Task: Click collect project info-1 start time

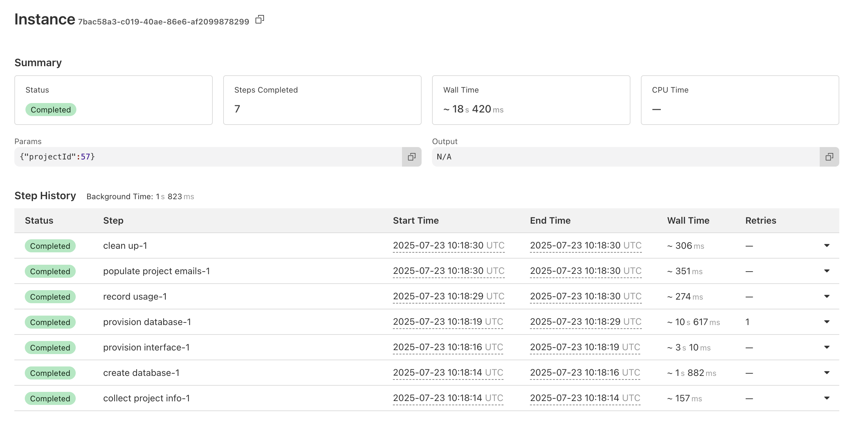Action: (448, 398)
